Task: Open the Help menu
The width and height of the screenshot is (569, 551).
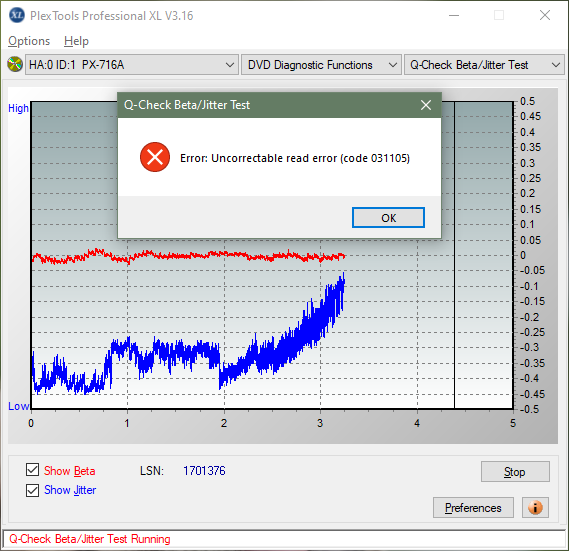Action: click(x=76, y=41)
